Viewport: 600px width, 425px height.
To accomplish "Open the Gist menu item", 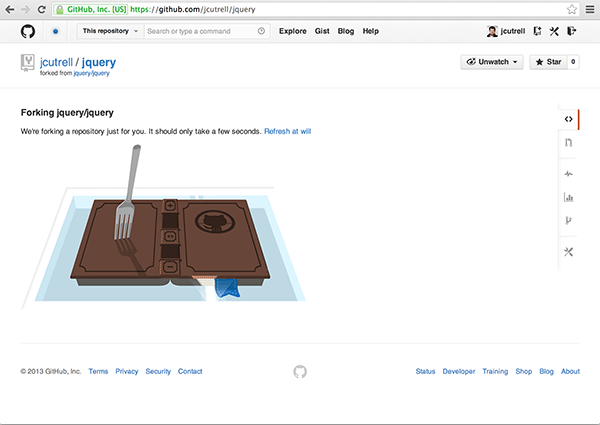I will click(322, 31).
